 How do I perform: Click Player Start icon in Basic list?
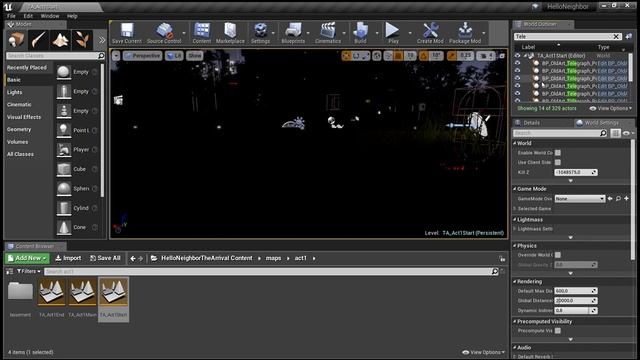click(x=64, y=150)
